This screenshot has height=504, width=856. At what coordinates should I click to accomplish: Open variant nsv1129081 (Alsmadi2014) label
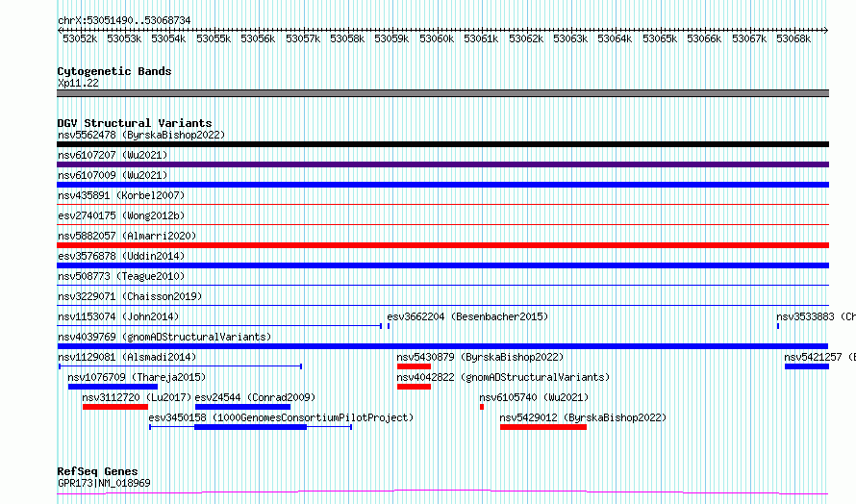(x=127, y=357)
